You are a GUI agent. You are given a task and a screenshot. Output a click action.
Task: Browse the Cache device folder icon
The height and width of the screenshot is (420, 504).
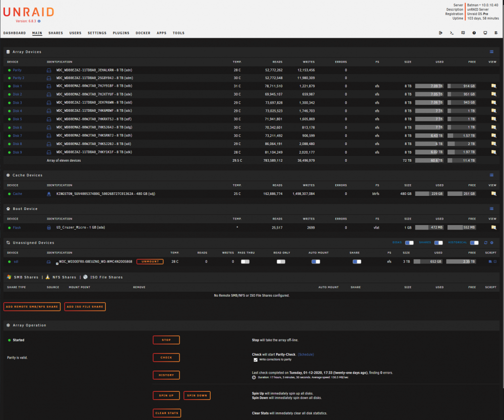pos(494,193)
